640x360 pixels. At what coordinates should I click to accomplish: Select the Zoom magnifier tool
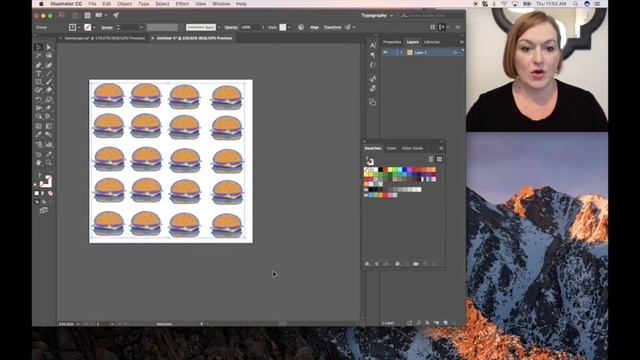tap(49, 163)
